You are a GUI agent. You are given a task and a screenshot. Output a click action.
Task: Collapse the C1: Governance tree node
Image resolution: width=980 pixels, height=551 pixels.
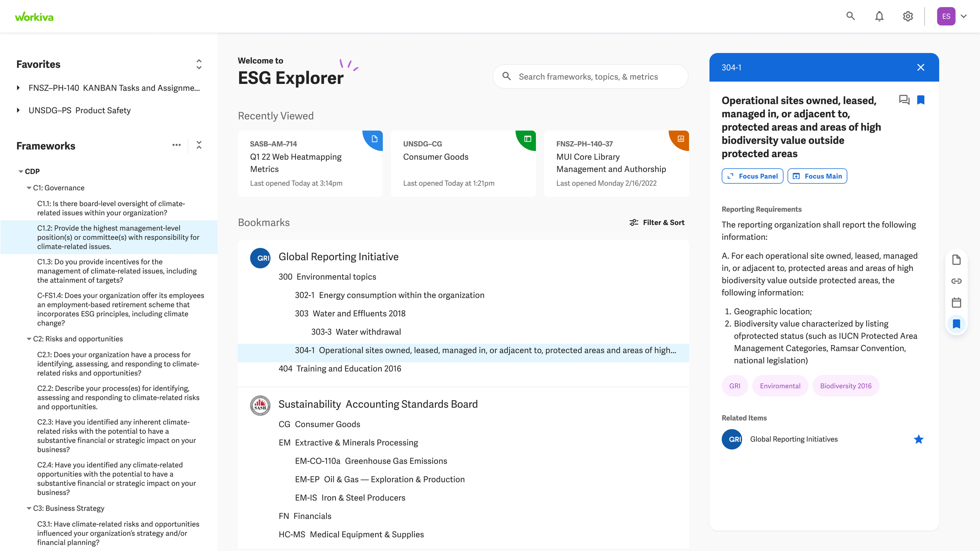(x=29, y=188)
